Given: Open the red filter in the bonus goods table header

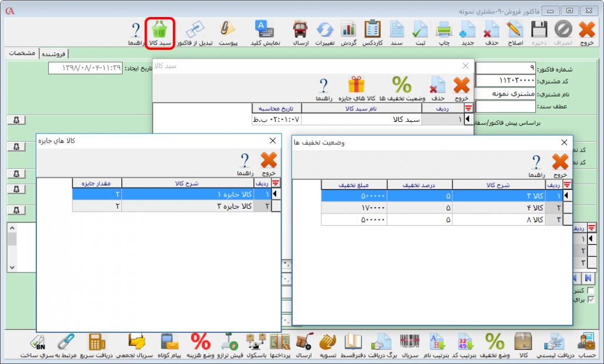Looking at the screenshot, I should click(x=276, y=183).
